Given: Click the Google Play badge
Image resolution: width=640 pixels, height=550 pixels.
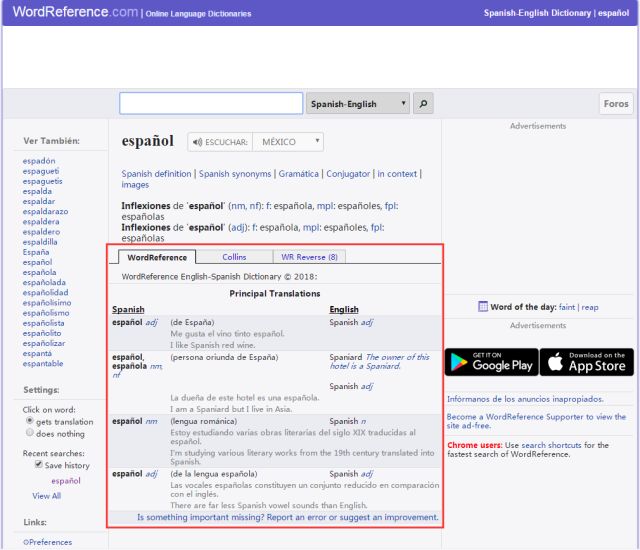Looking at the screenshot, I should click(490, 362).
